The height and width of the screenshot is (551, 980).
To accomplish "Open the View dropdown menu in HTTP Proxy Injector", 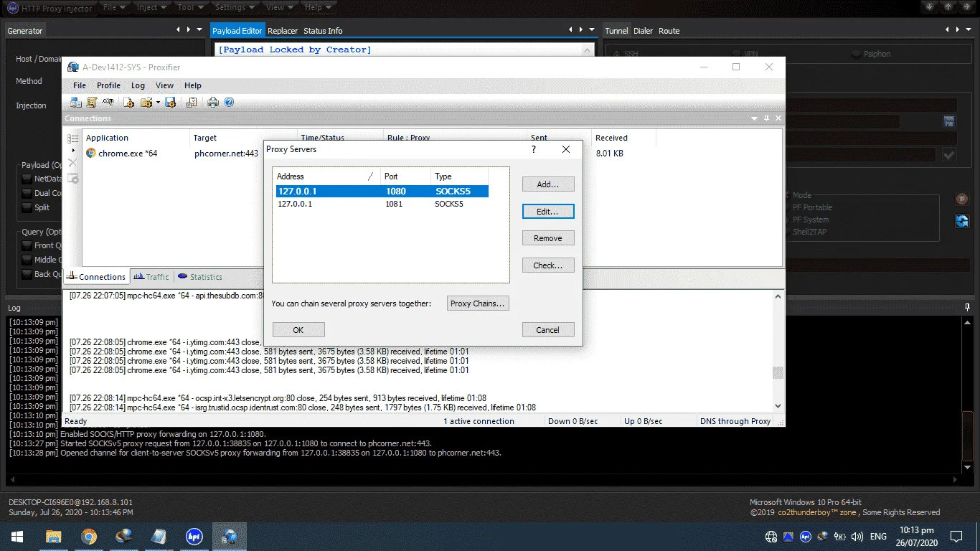I will (280, 7).
